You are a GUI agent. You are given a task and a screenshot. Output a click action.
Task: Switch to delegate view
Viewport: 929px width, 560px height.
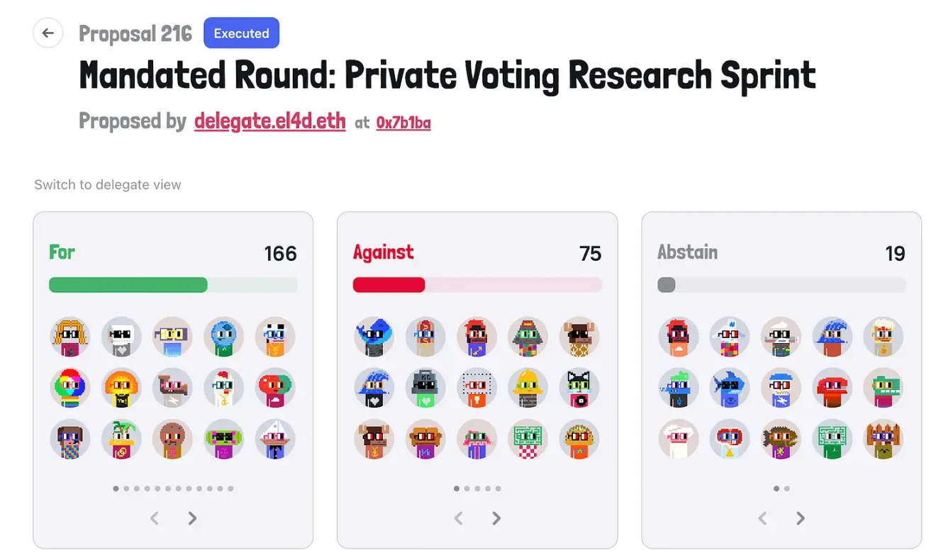point(108,184)
